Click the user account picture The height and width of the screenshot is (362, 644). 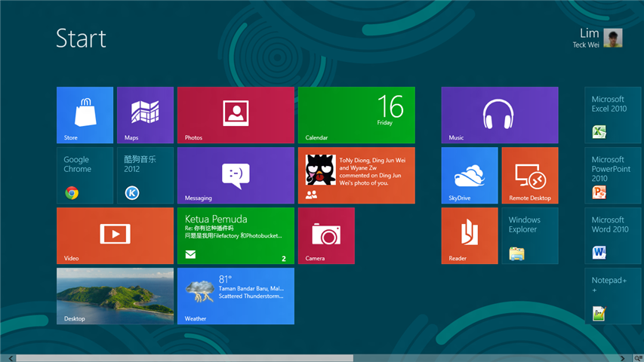point(613,38)
